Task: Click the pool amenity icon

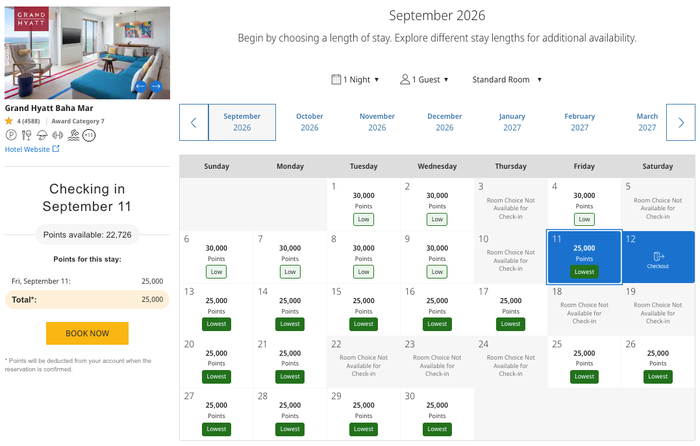Action: 73,135
